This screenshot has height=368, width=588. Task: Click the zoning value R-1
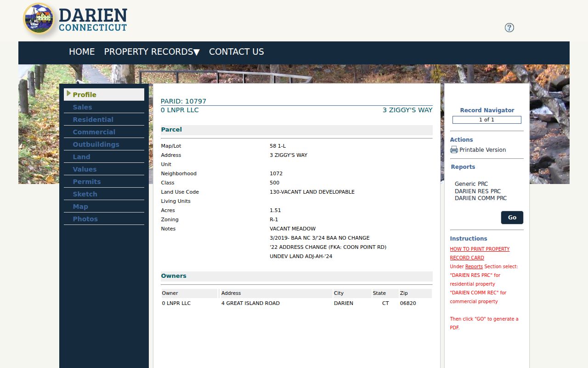click(x=274, y=219)
